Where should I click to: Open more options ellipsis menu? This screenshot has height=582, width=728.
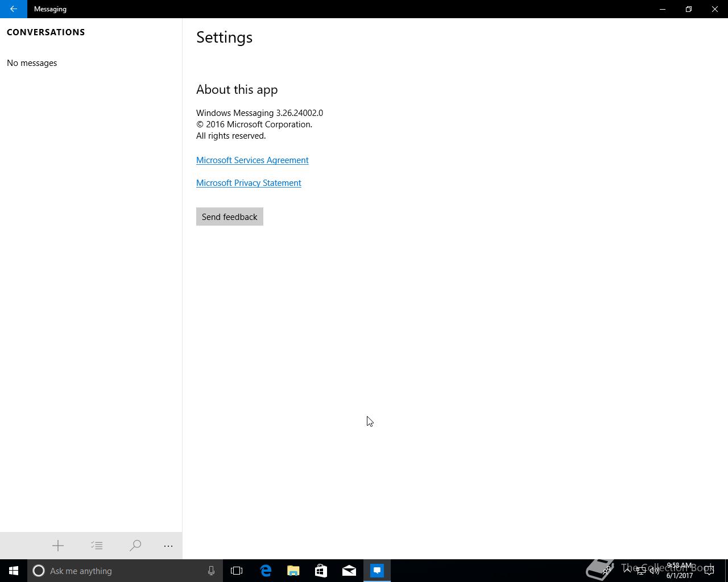(168, 546)
